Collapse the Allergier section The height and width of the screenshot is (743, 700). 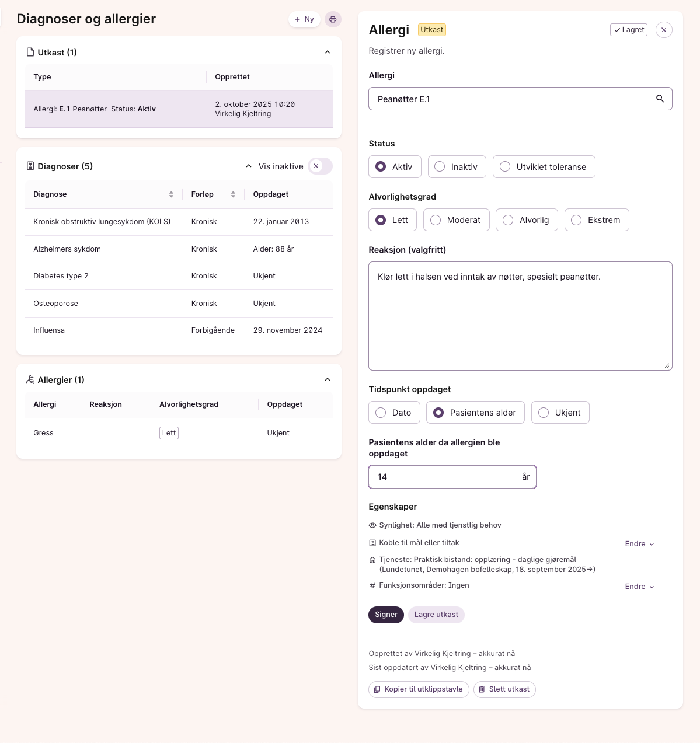[328, 380]
